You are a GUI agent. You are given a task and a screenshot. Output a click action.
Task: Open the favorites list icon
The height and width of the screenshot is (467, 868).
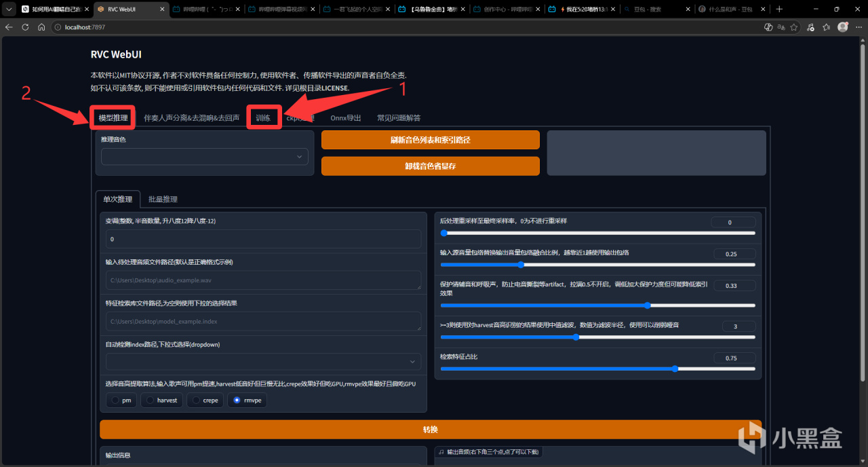(827, 27)
